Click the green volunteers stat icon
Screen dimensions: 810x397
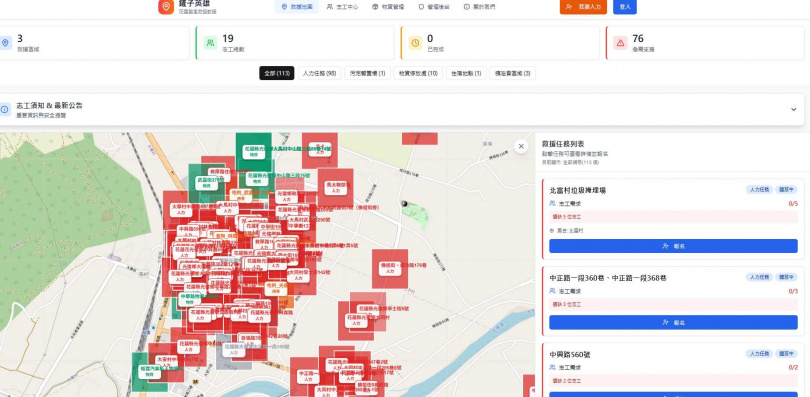point(210,43)
